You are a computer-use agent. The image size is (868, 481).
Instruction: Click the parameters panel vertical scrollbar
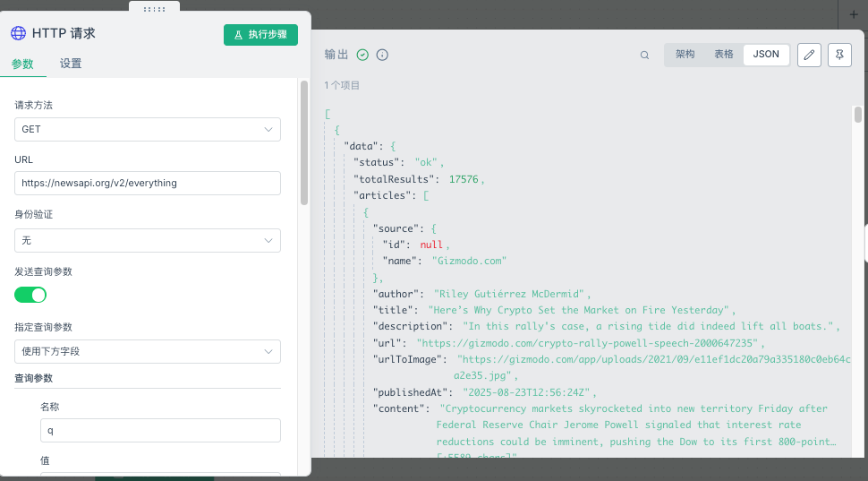click(304, 143)
